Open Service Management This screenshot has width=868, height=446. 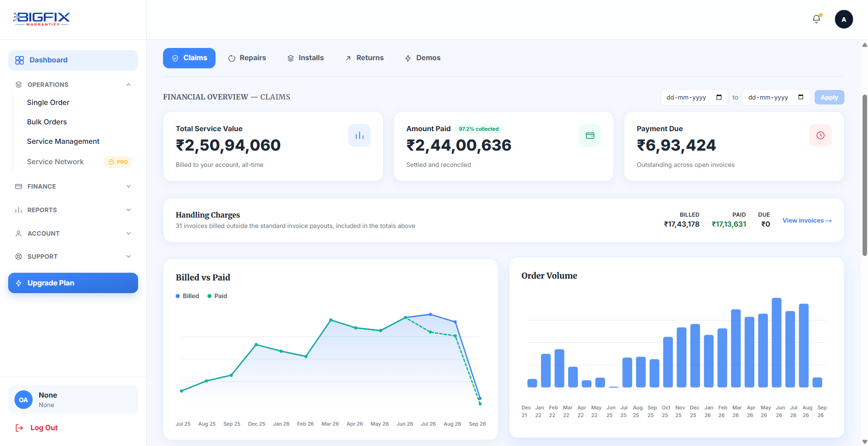[63, 142]
